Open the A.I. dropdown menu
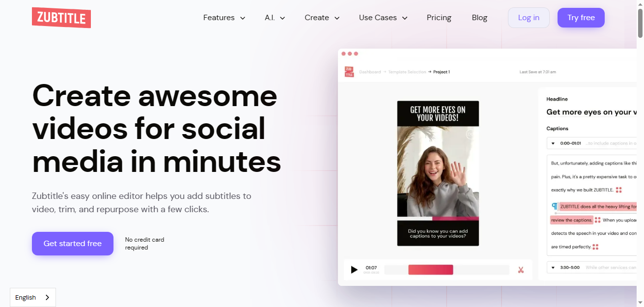Screen dimensions: 644x307 coord(275,18)
